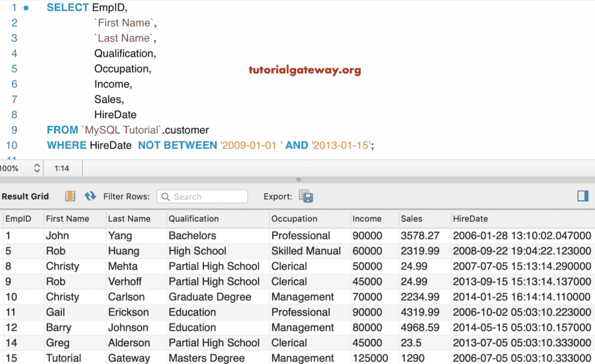Sort by the Qualification column header
The height and width of the screenshot is (364, 595).
(194, 219)
